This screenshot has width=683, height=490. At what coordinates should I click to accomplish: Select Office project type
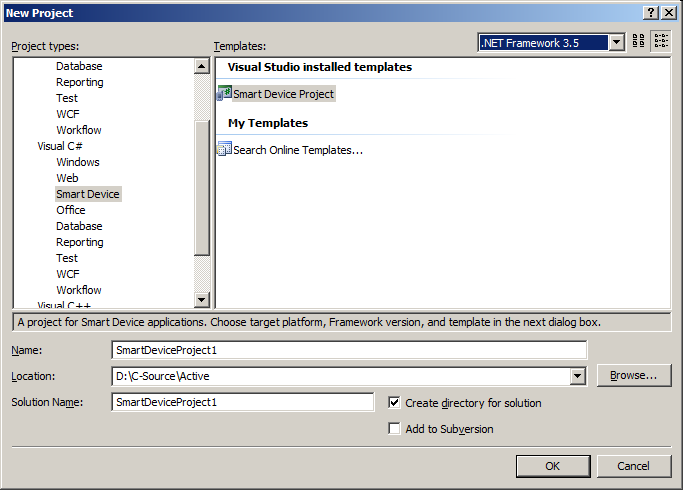pos(71,210)
